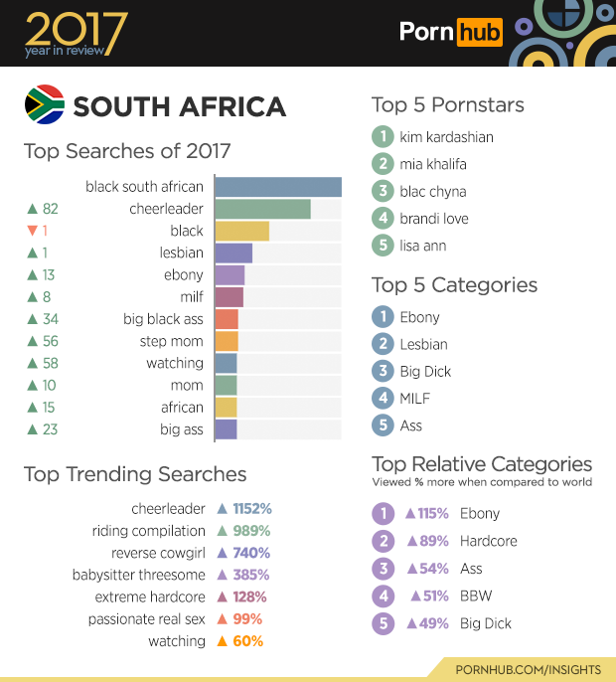Image resolution: width=616 pixels, height=682 pixels.
Task: Click the 'Top 5 Categories' heading
Action: tap(454, 285)
